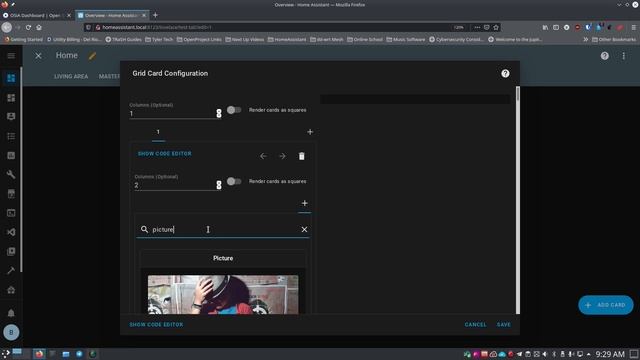
Task: Cancel the grid card configuration
Action: (x=476, y=324)
